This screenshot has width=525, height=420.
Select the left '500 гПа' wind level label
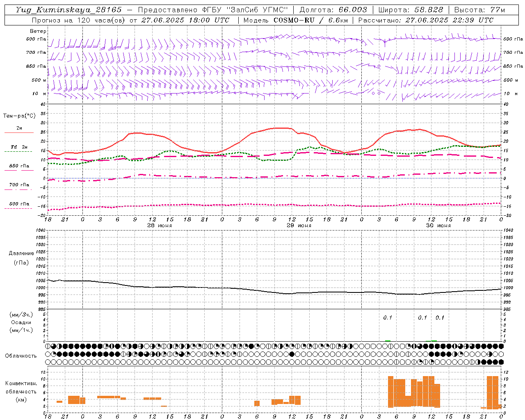click(x=36, y=39)
